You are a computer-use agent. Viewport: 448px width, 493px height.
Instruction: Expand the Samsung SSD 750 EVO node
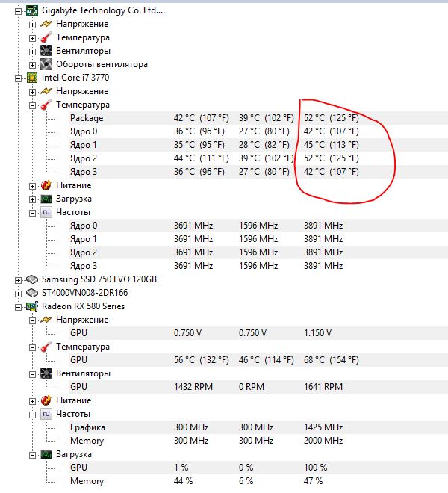tap(19, 279)
